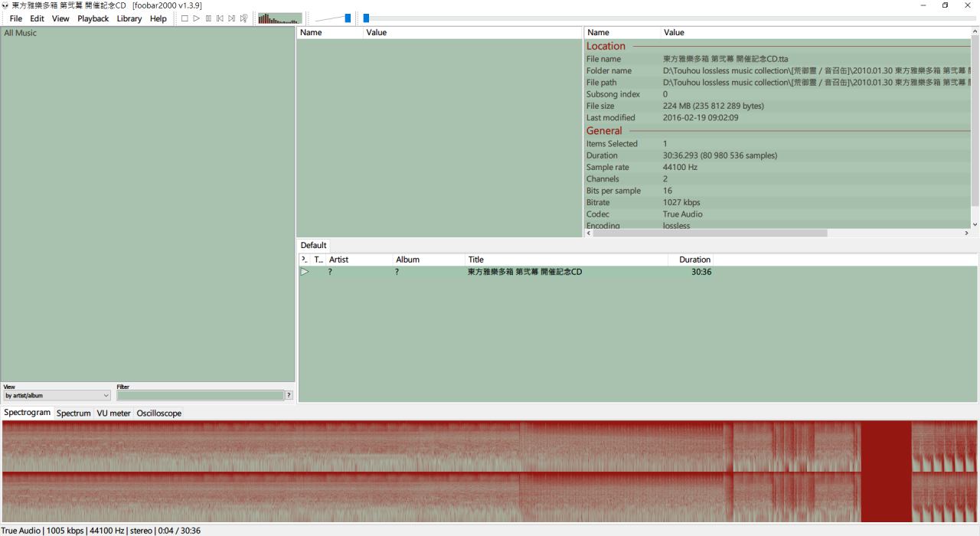Open the Help menu
The image size is (980, 536).
[158, 18]
